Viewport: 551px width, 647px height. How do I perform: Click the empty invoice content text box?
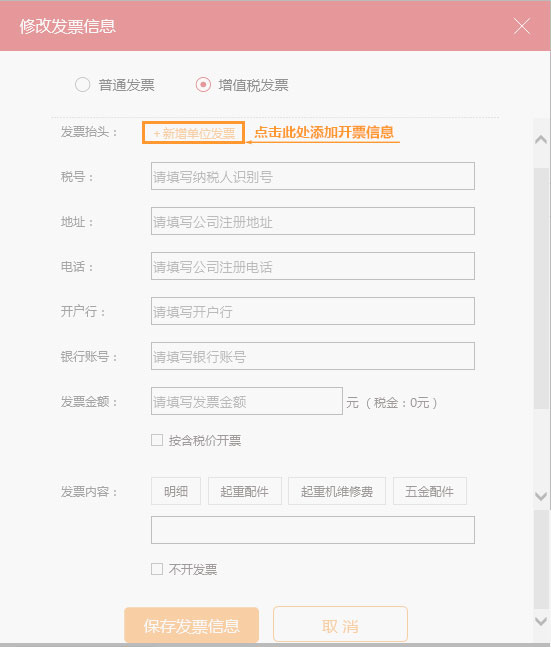coord(313,530)
